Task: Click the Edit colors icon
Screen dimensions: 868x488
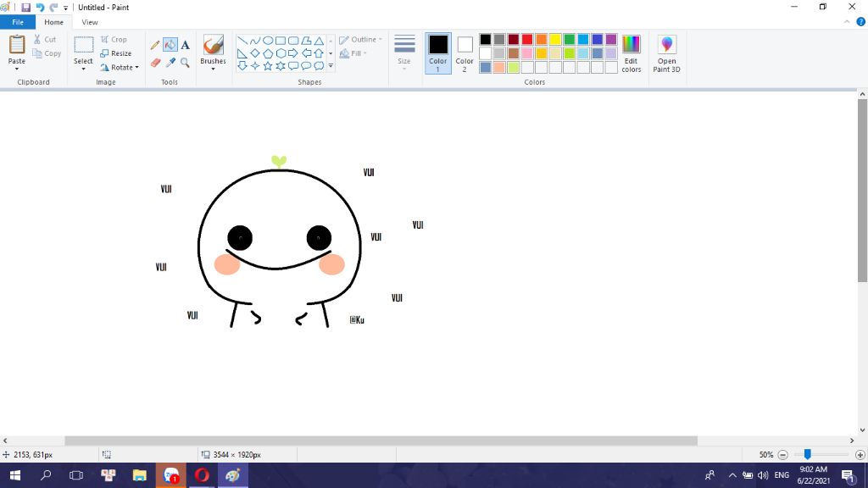Action: 632,53
